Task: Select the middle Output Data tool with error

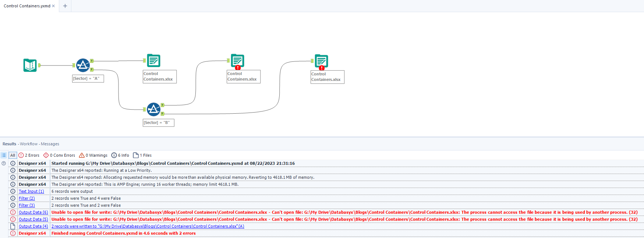Action: point(237,61)
